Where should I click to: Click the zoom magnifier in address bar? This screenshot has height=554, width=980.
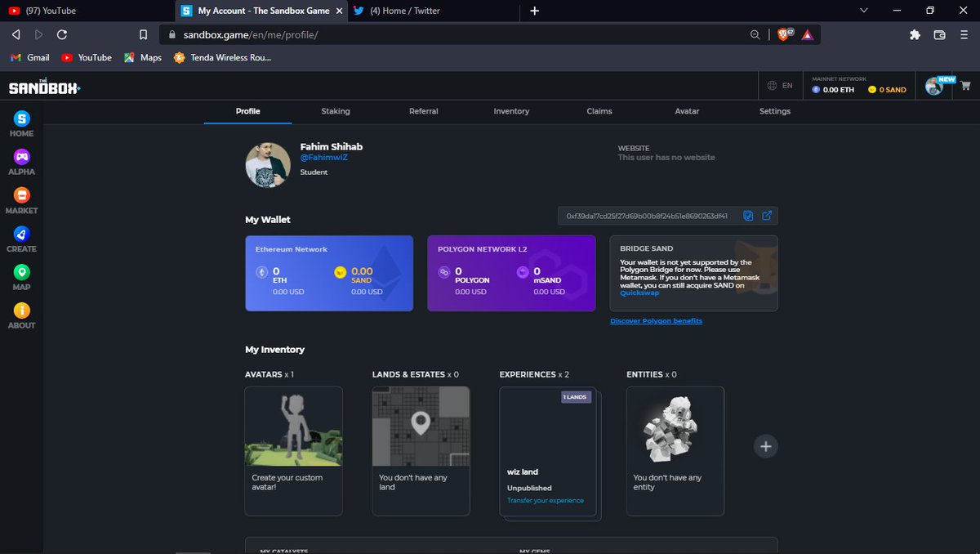coord(755,34)
